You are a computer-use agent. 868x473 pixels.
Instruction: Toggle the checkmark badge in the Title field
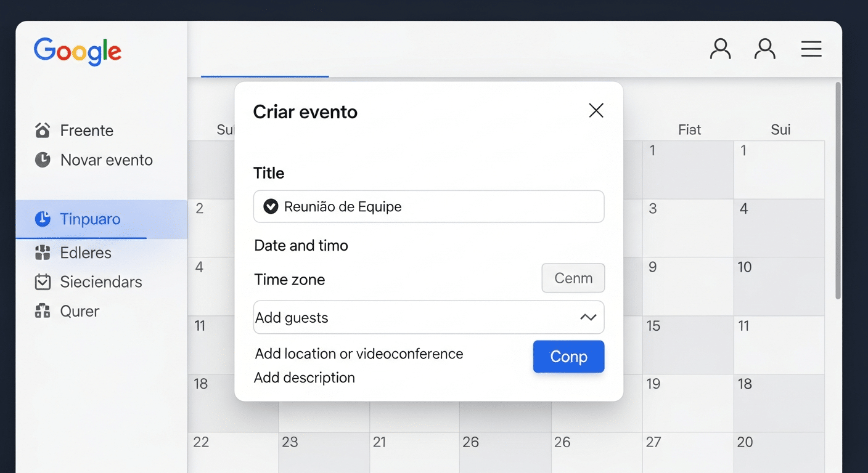pos(270,206)
